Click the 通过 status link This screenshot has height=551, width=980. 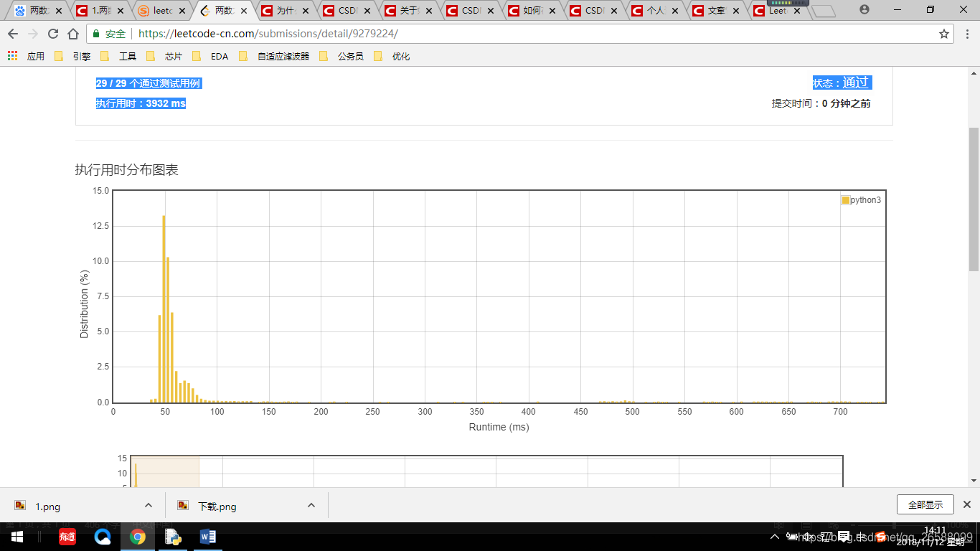tap(855, 83)
